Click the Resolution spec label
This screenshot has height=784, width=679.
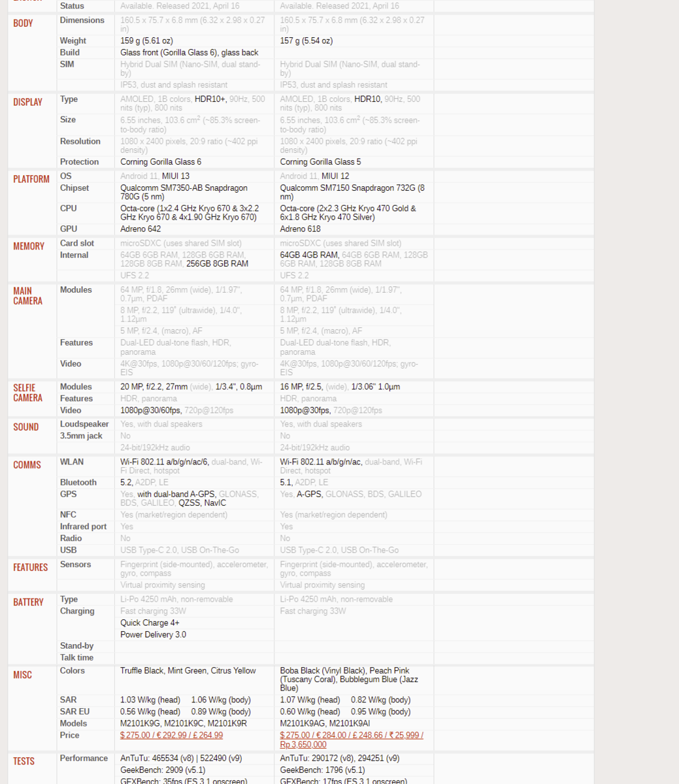click(x=80, y=141)
